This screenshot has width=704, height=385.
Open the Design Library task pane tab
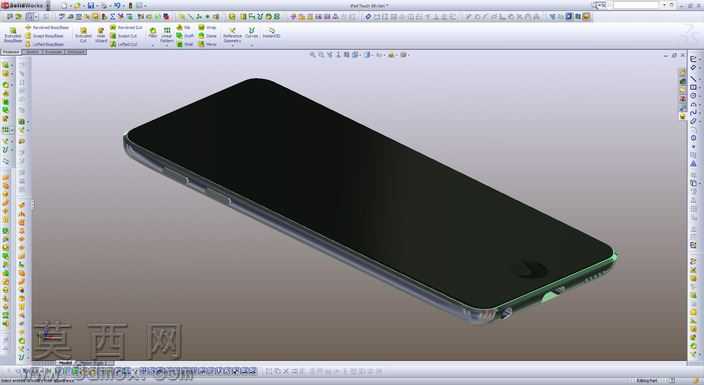point(683,82)
